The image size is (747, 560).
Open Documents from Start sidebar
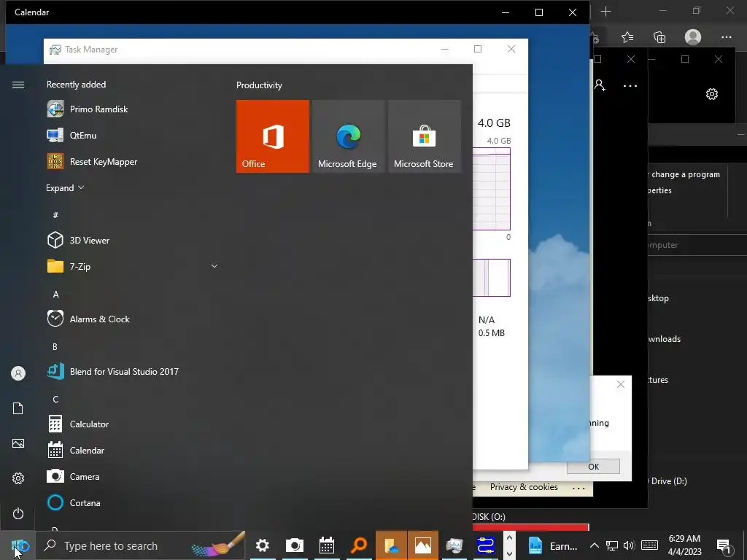coord(18,408)
